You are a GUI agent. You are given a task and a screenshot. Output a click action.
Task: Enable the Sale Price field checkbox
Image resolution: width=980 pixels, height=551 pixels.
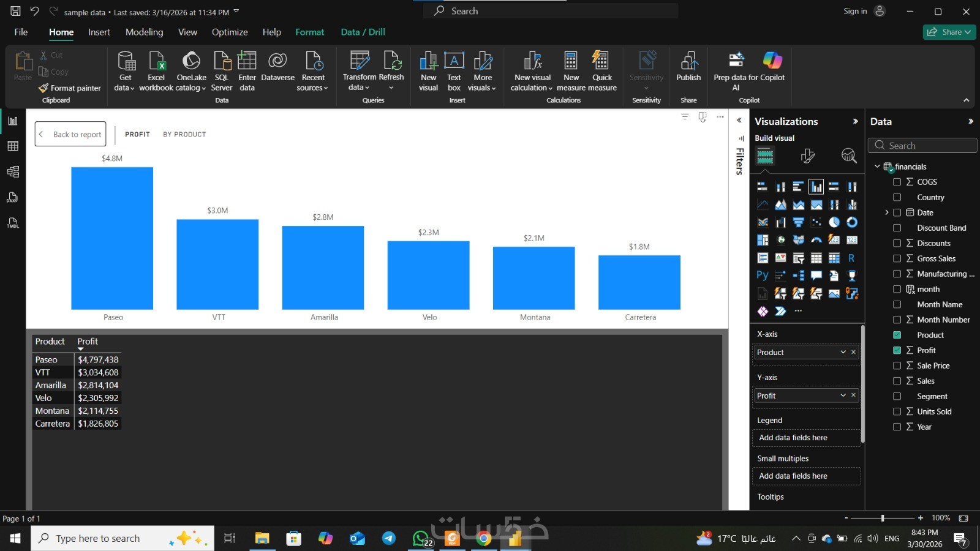pyautogui.click(x=897, y=365)
